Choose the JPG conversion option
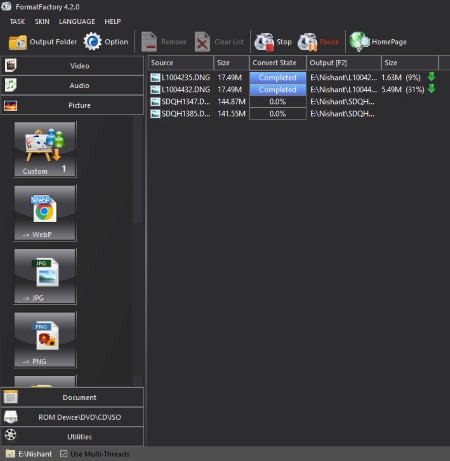The height and width of the screenshot is (461, 450). click(45, 276)
